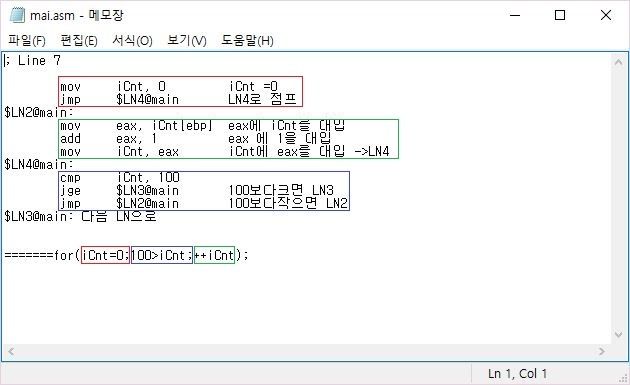Open the 보기(V) menu
Viewport: 630px width, 385px height.
pyautogui.click(x=187, y=40)
